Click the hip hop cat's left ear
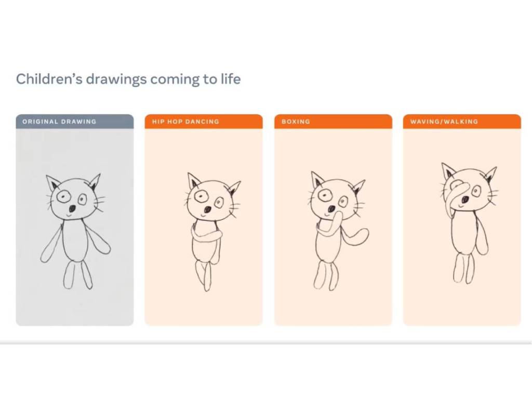Viewport: 532px width, 399px height. [193, 180]
